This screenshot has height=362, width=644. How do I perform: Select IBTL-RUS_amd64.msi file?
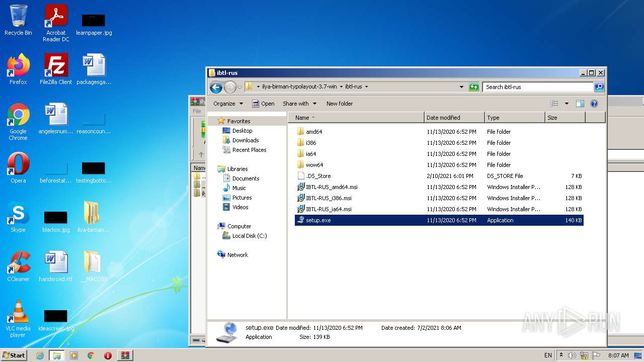point(439,187)
